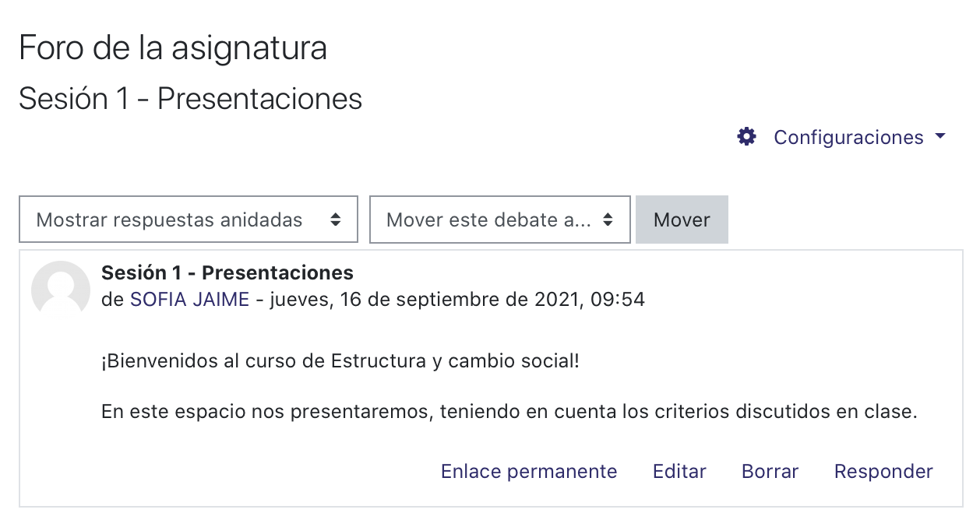
Task: Click the up-down arrows of the display mode selector
Action: tap(335, 220)
